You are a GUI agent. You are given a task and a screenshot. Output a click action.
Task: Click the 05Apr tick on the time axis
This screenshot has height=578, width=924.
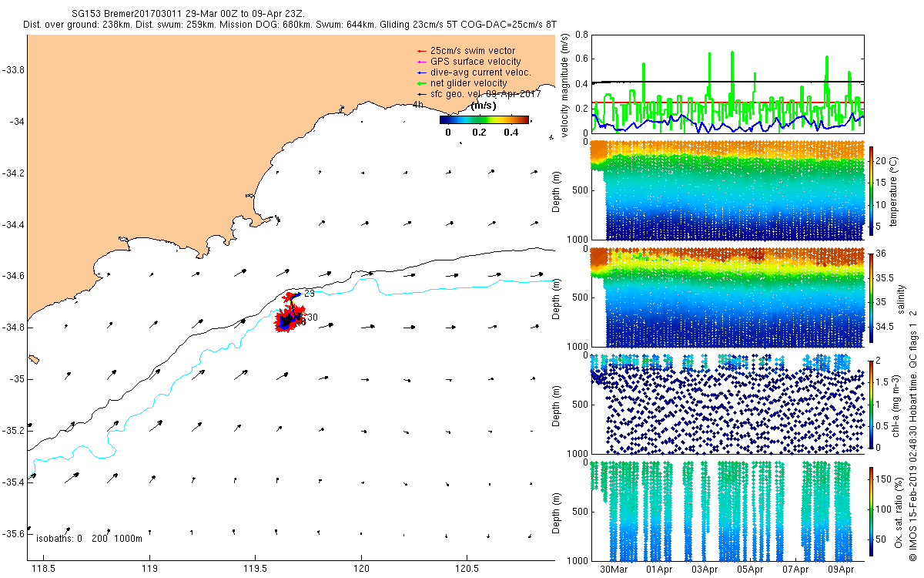[x=751, y=570]
